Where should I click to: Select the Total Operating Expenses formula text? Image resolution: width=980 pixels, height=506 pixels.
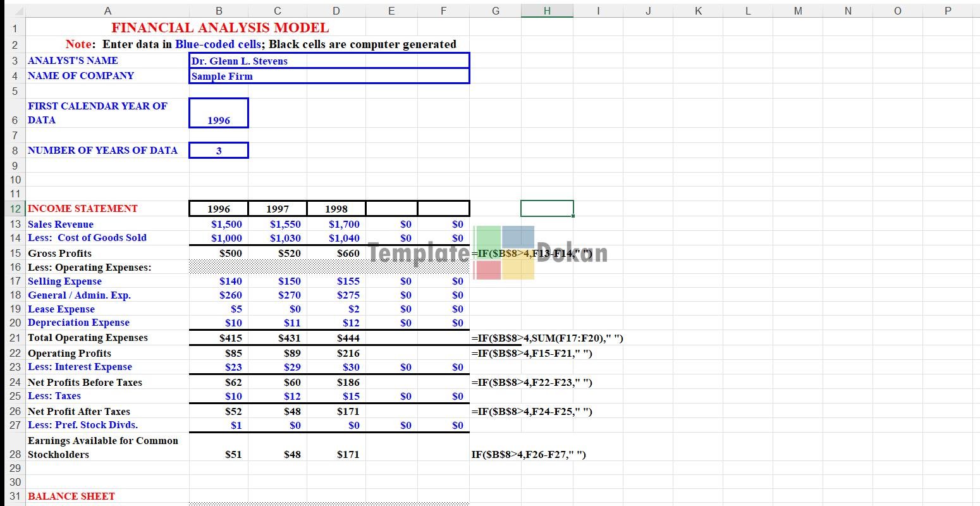(x=547, y=338)
